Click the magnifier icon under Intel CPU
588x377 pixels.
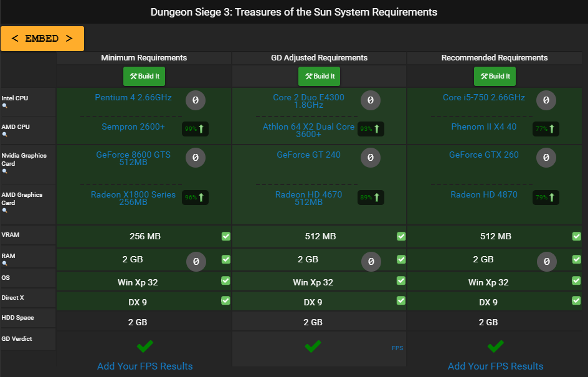[5, 107]
